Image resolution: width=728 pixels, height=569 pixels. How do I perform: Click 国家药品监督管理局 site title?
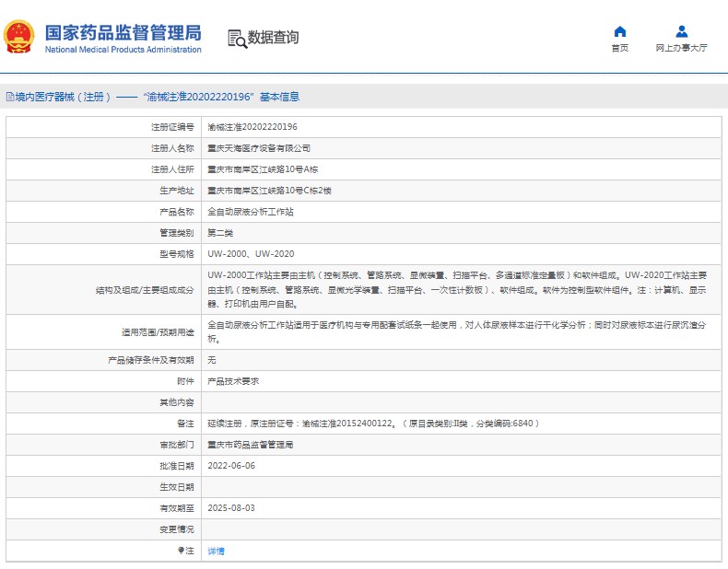(x=123, y=32)
